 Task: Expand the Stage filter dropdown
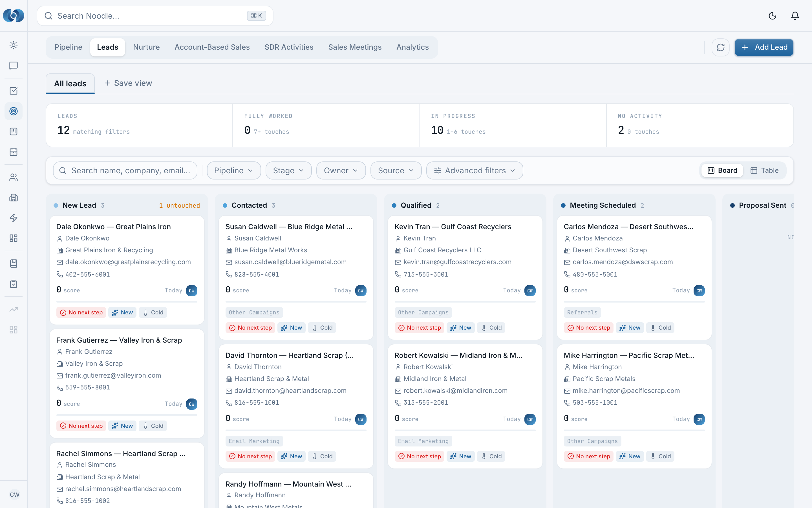288,170
